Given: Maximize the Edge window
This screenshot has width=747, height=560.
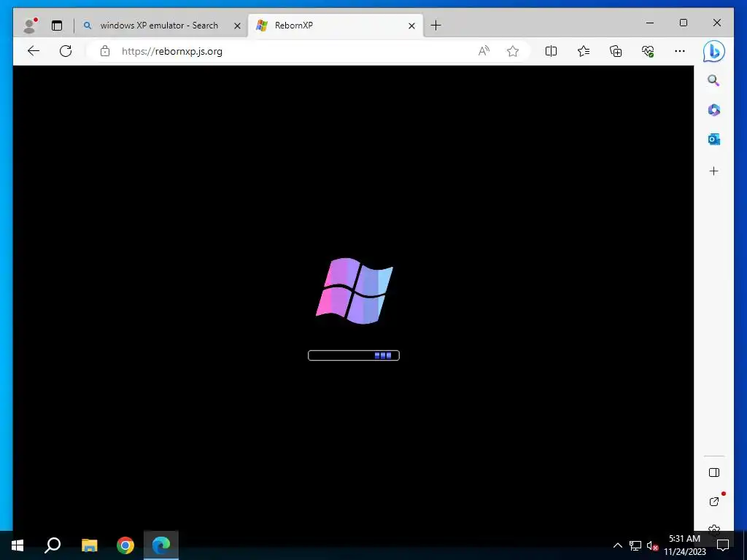Looking at the screenshot, I should 683,23.
